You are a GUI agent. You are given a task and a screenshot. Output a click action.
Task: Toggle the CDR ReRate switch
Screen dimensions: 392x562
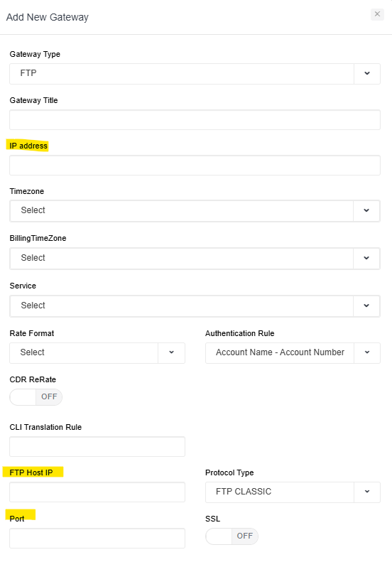(36, 397)
